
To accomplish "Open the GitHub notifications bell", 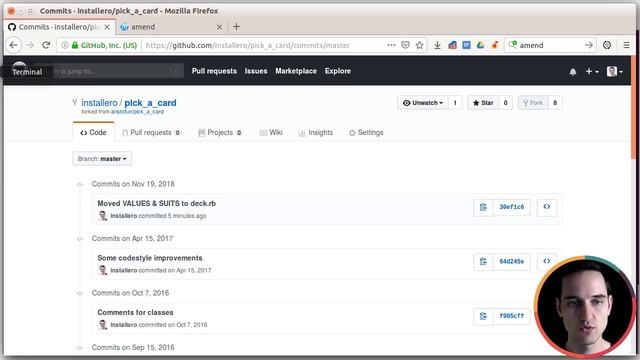I will coord(573,72).
